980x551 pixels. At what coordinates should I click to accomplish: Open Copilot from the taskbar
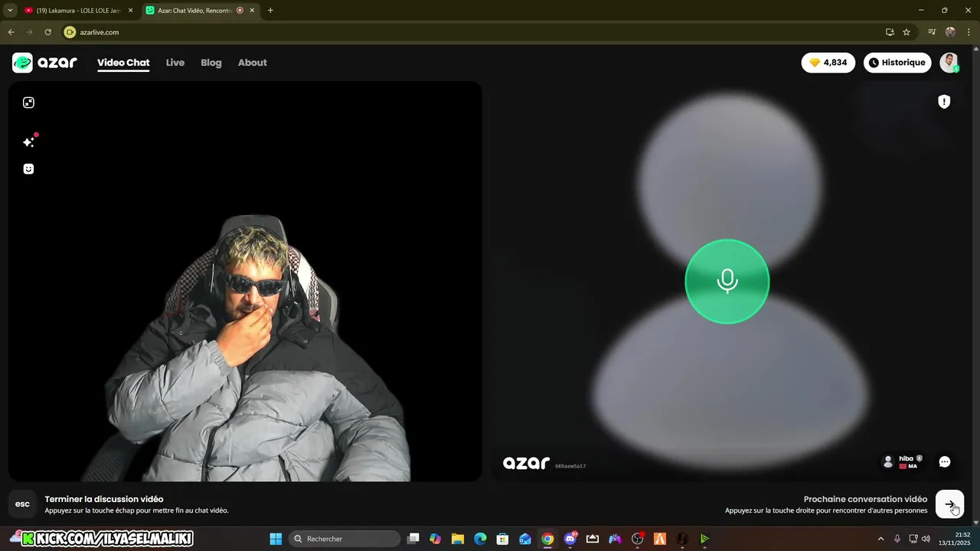click(436, 539)
